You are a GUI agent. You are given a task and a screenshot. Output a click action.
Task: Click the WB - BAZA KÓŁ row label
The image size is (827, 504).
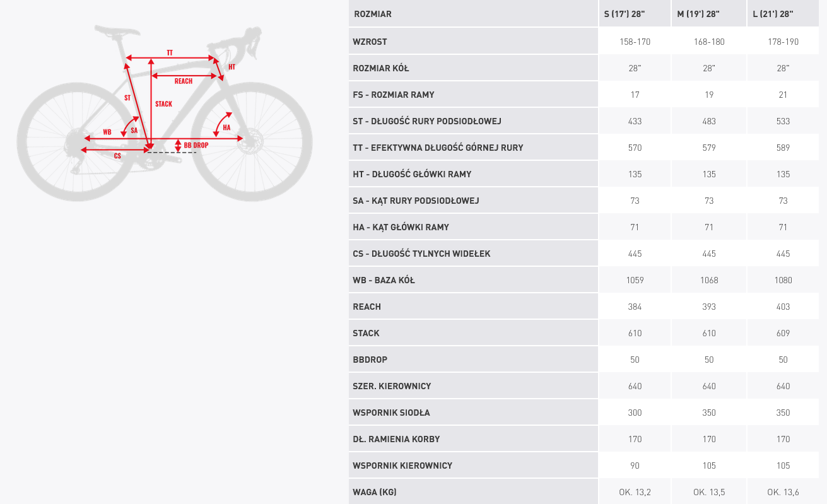[384, 280]
